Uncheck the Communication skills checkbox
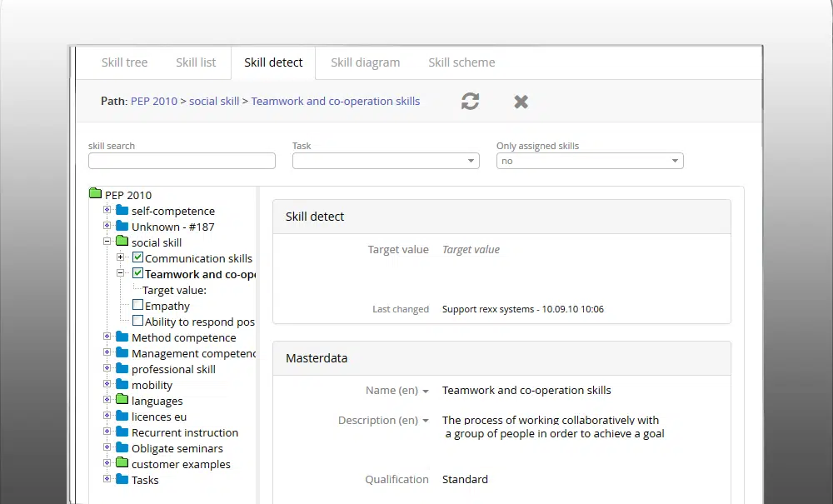 (137, 257)
